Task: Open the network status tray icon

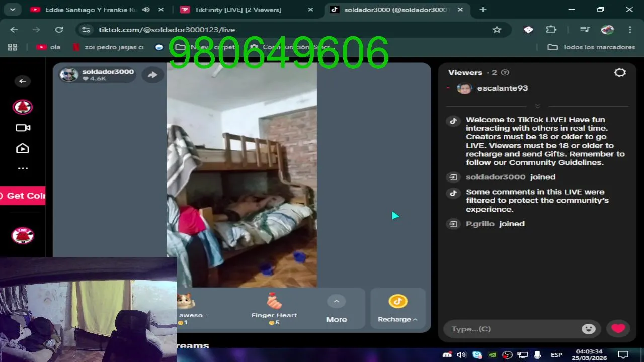Action: [x=523, y=354]
